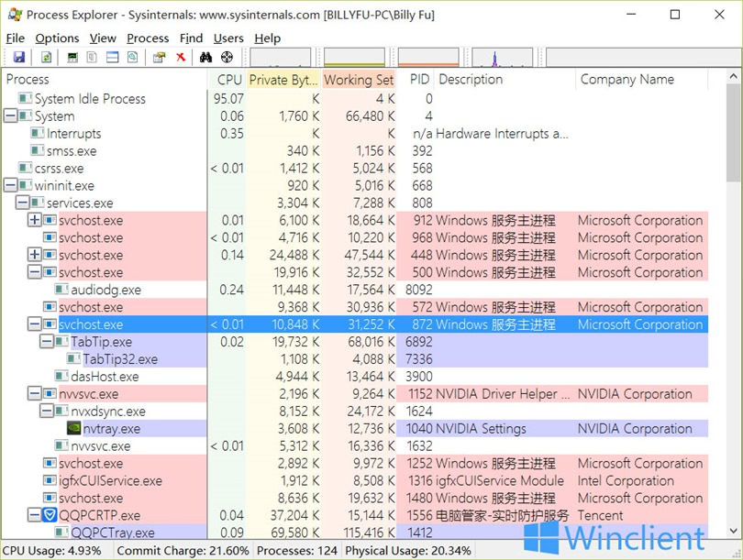Collapse nvvsvc.exe PID 1152 node

pos(35,393)
